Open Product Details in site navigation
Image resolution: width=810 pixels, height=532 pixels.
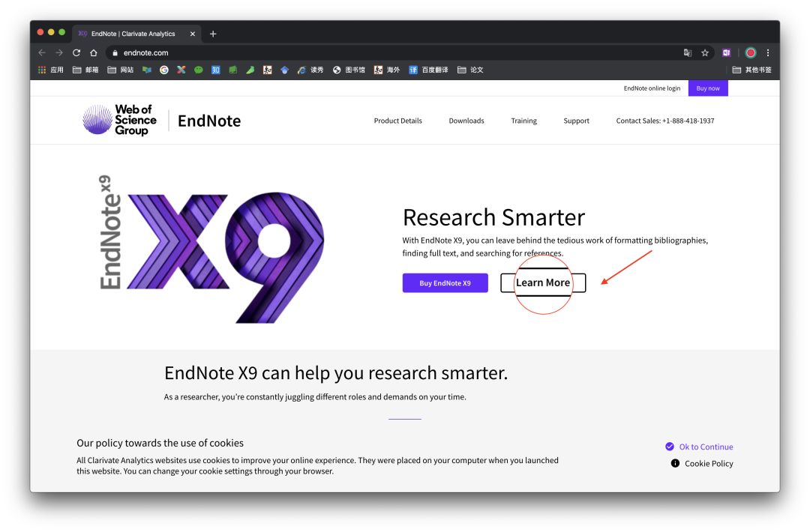(397, 121)
